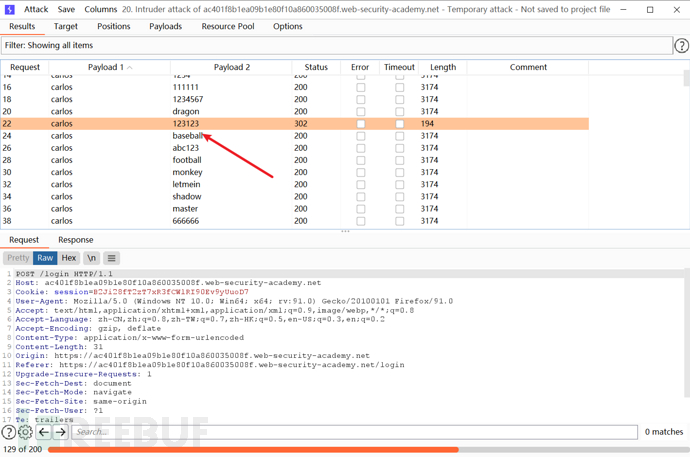The width and height of the screenshot is (690, 457).
Task: Click the orange attack progress bar
Action: [250, 450]
